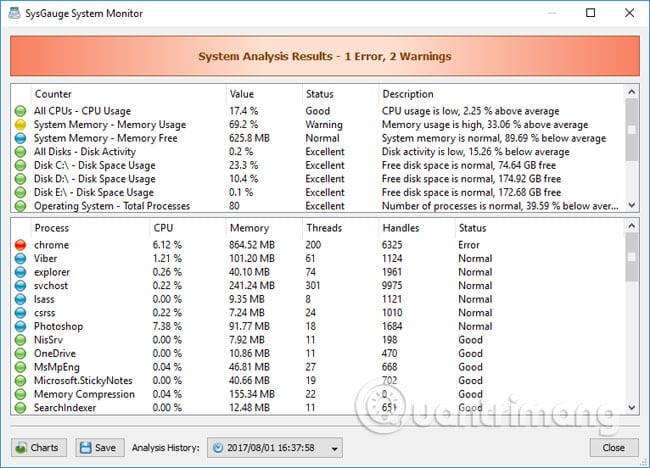
Task: Click the green icon beside Disk C:\ Space Usage
Action: point(20,165)
